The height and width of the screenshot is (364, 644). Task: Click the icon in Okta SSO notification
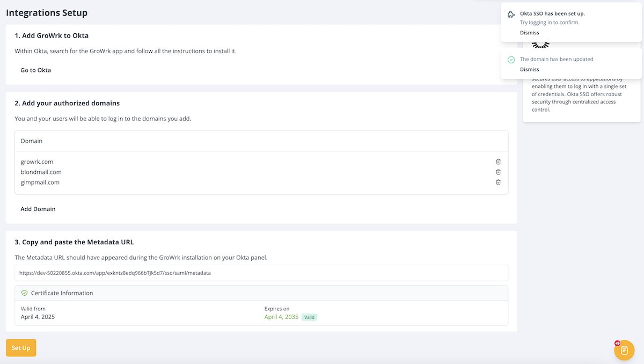pyautogui.click(x=511, y=14)
